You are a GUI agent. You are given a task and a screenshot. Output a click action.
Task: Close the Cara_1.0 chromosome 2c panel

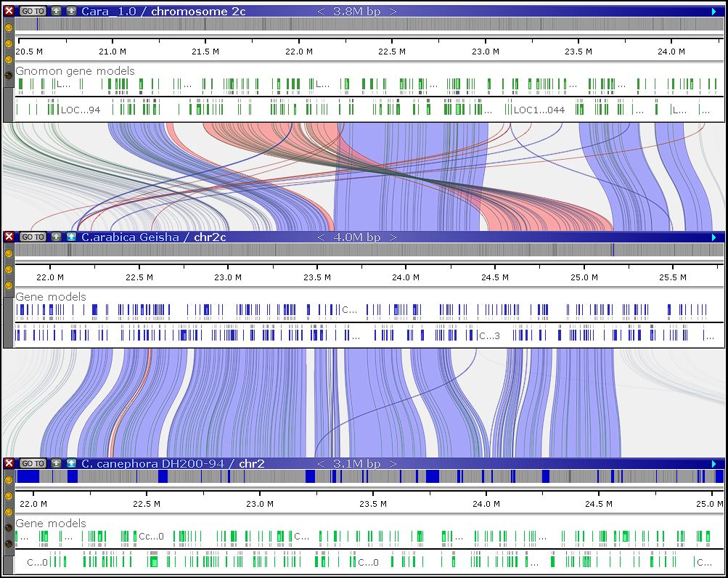point(9,11)
